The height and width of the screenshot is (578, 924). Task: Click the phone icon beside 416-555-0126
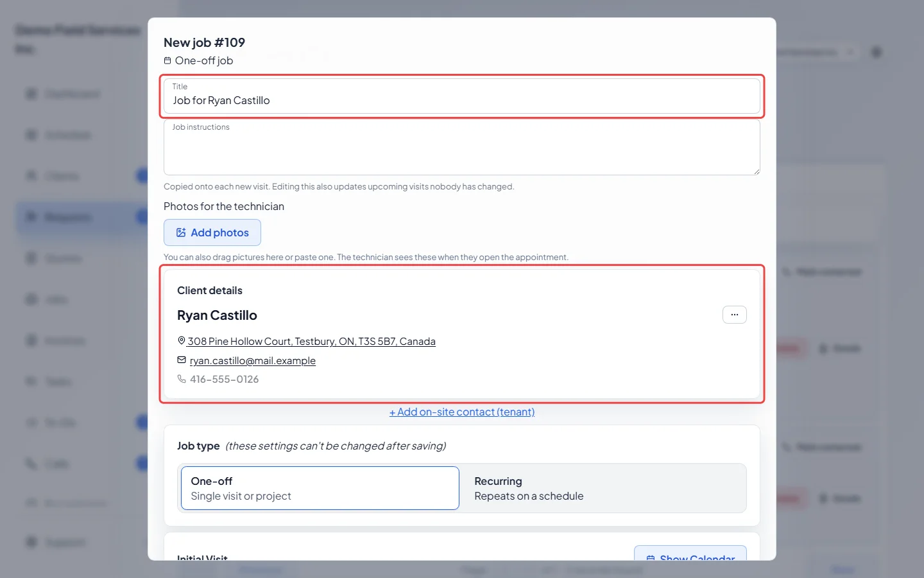pos(182,379)
